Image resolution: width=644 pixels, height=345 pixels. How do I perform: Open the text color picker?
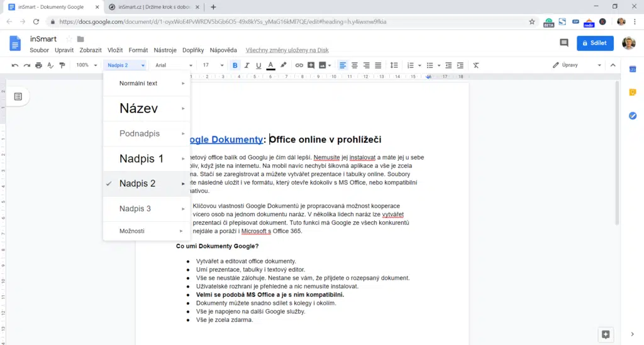coord(270,65)
